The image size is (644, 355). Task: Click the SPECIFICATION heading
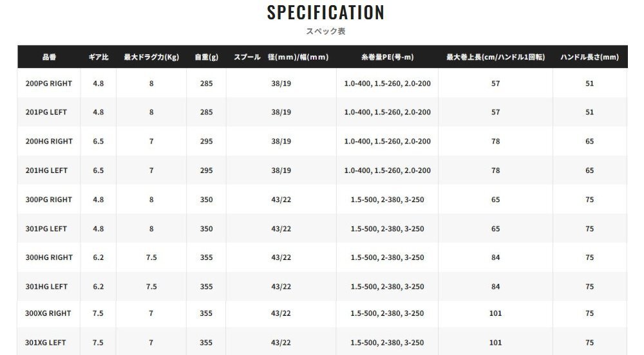pyautogui.click(x=325, y=12)
